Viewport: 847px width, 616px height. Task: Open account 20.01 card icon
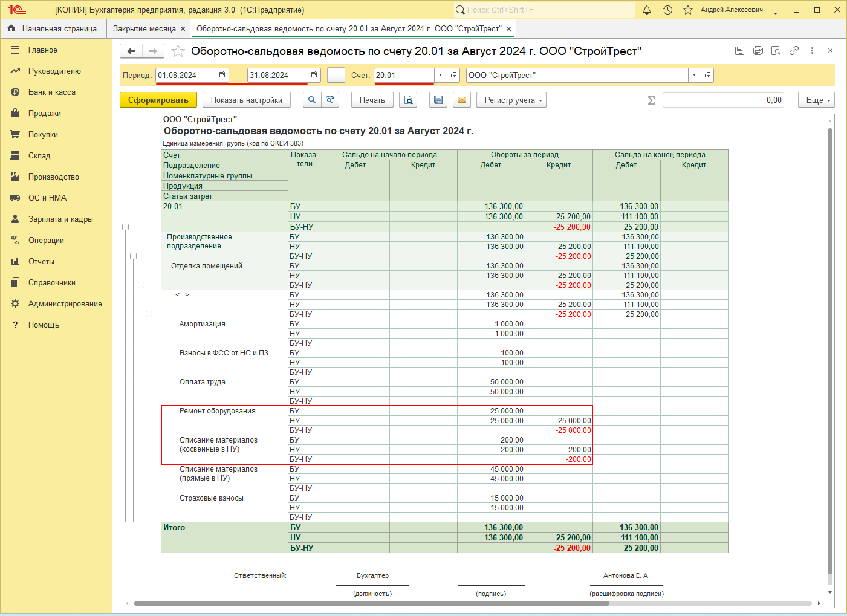point(453,75)
